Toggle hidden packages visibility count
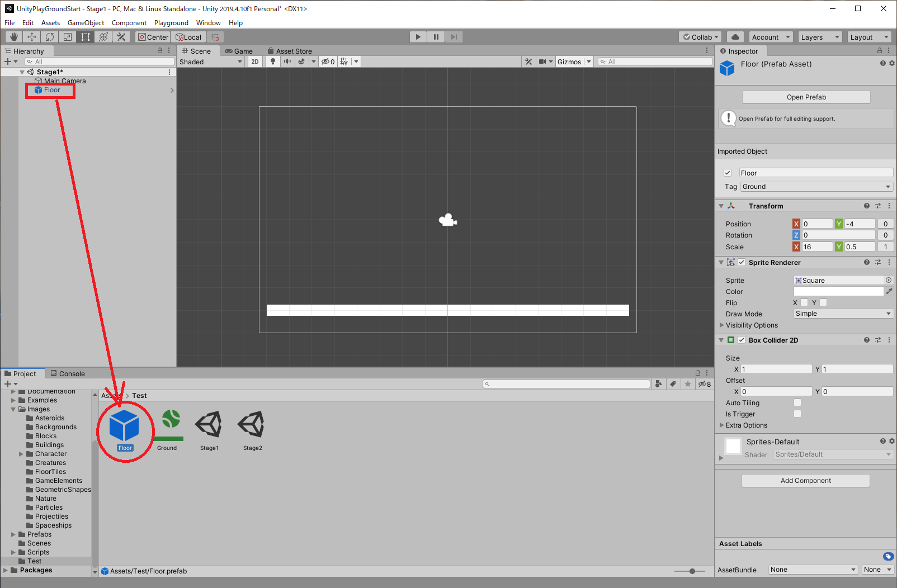 pos(705,384)
